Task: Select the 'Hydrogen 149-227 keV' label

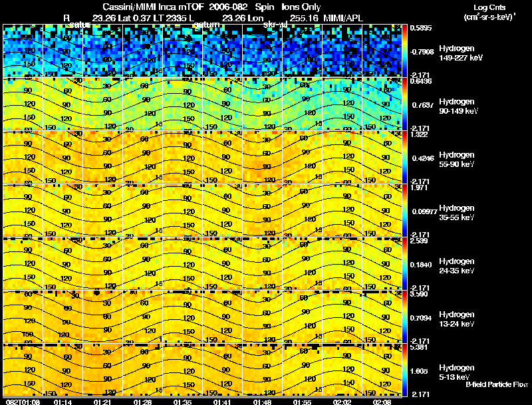Action: click(460, 53)
